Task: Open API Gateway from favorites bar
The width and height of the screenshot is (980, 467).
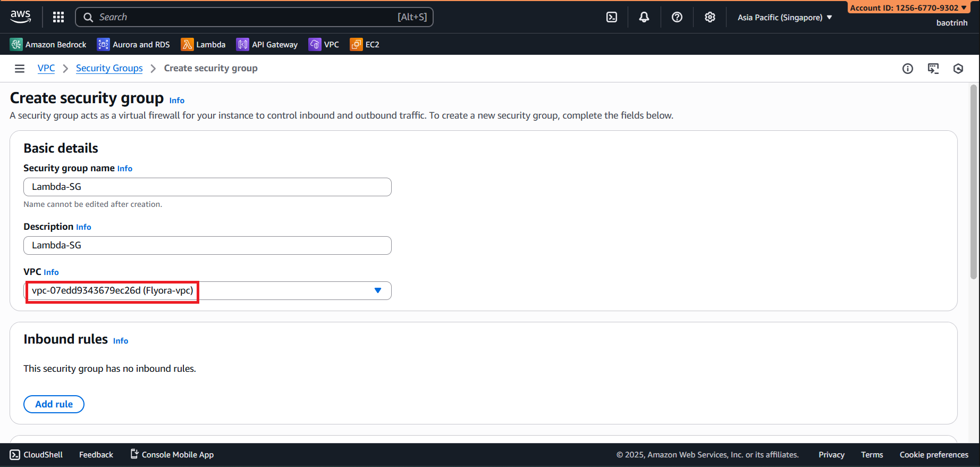Action: click(267, 45)
